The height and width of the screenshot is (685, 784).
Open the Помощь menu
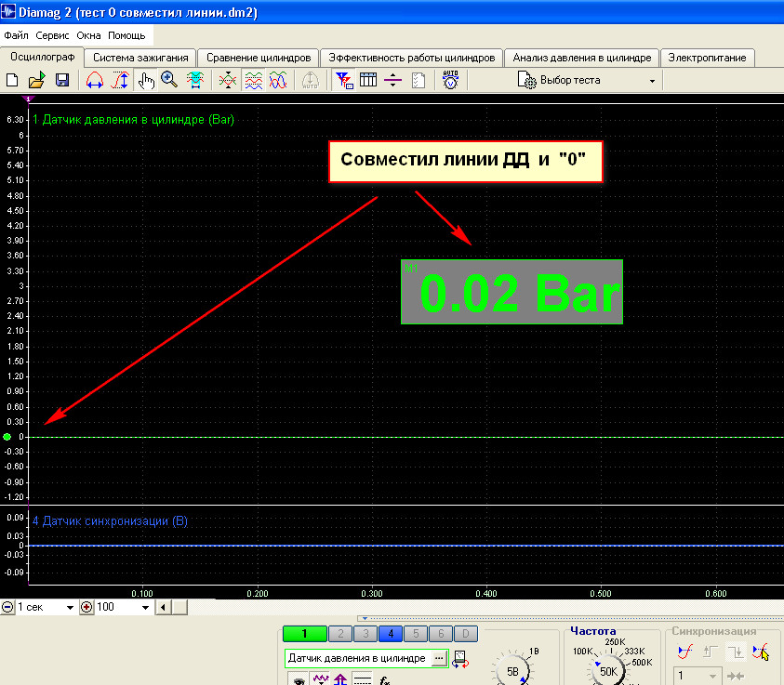click(x=126, y=35)
